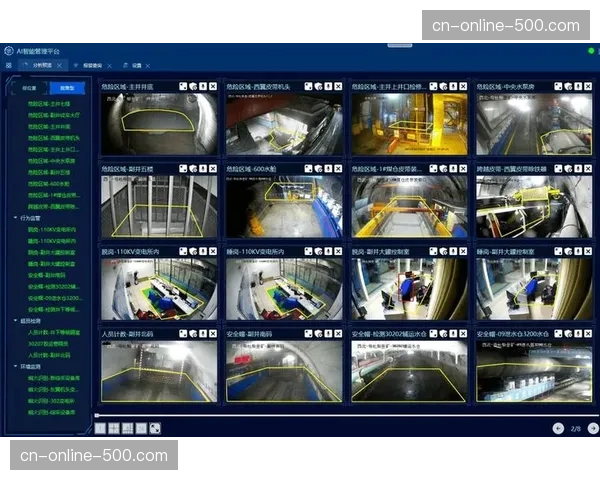Shield icon on 危险区域-主井上井口检修 tile
Screen dimensions: 600x480
click(443, 87)
